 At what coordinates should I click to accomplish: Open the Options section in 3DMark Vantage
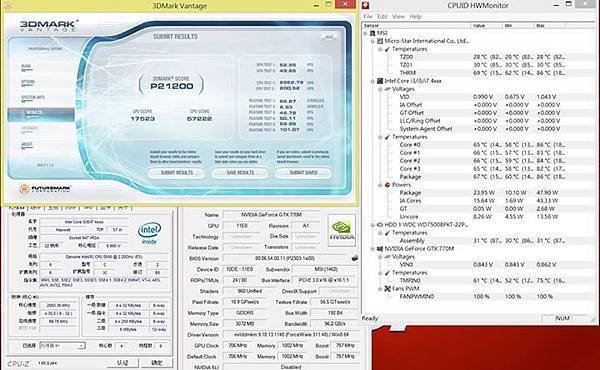28,82
